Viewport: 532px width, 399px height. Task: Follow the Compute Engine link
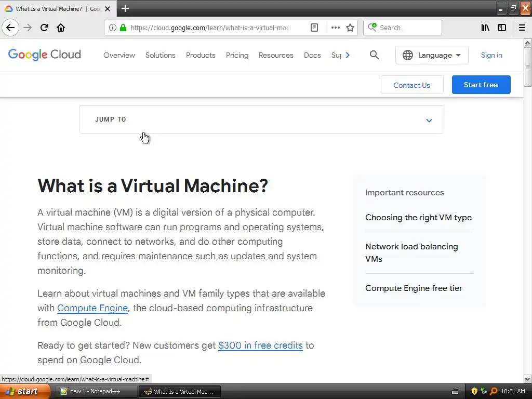tap(92, 308)
